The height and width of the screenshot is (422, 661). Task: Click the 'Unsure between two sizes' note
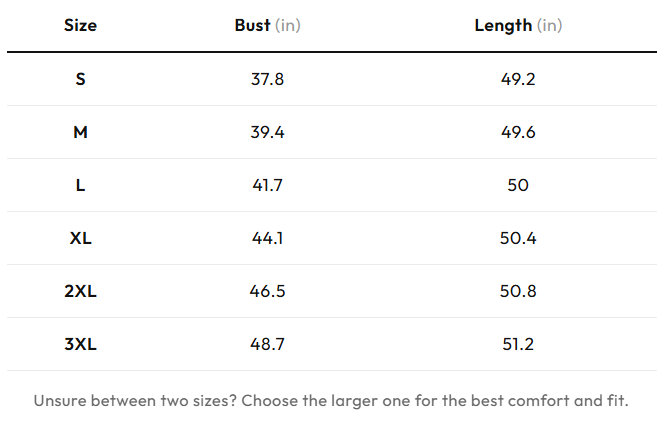tap(331, 400)
